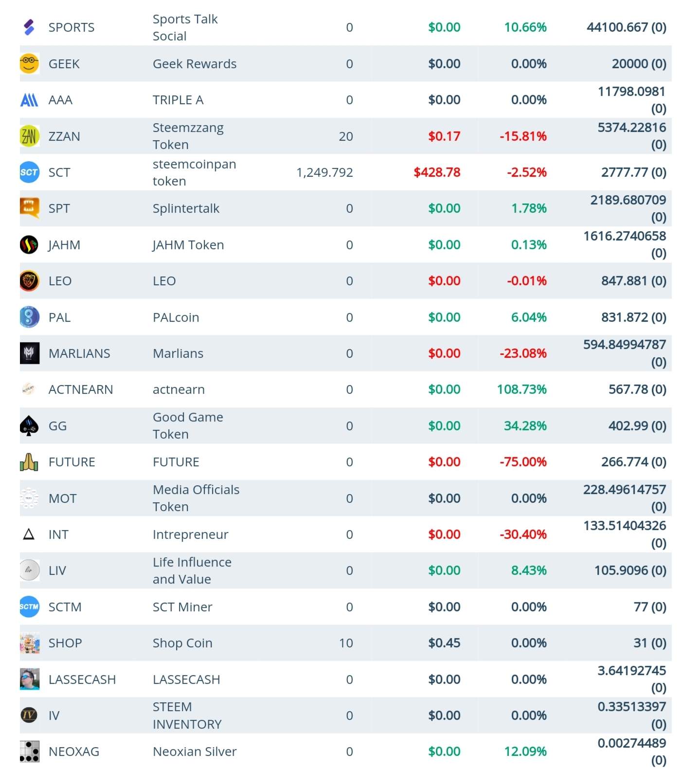The image size is (700, 769).
Task: Open the LEO lion icon
Action: pyautogui.click(x=29, y=281)
